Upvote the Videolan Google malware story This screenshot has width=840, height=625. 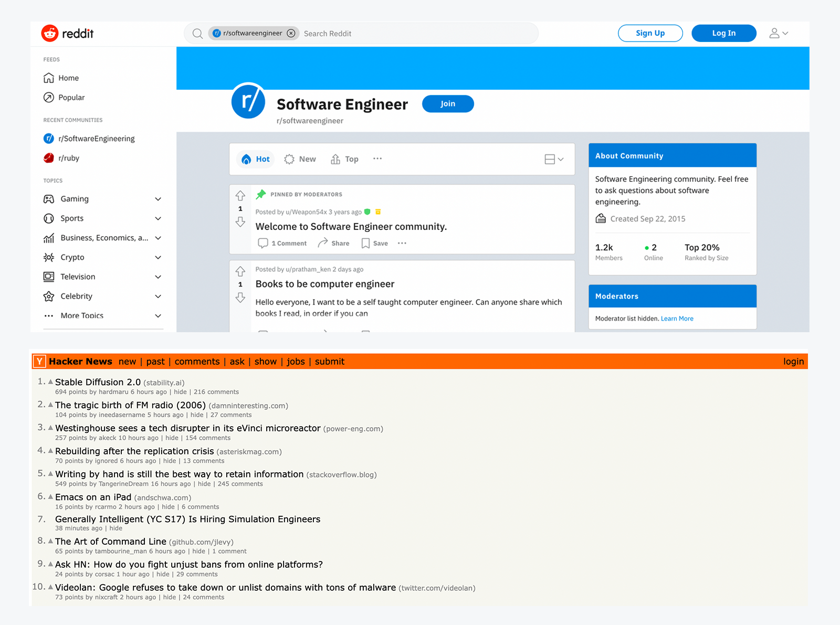[x=51, y=587]
